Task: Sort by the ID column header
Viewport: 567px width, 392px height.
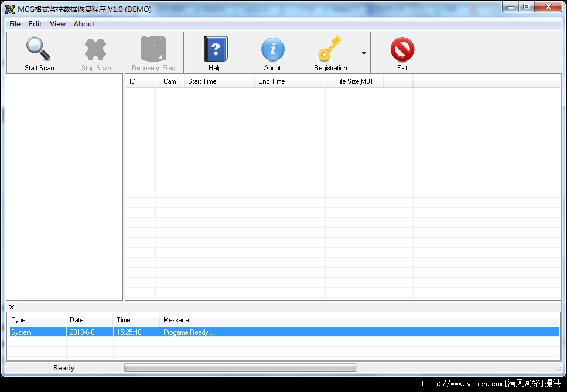Action: click(141, 81)
